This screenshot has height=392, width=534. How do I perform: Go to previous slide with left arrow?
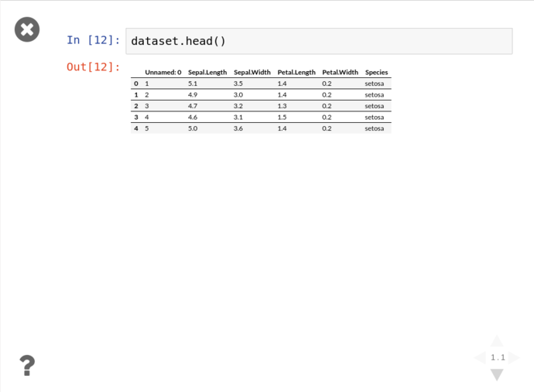pyautogui.click(x=480, y=358)
